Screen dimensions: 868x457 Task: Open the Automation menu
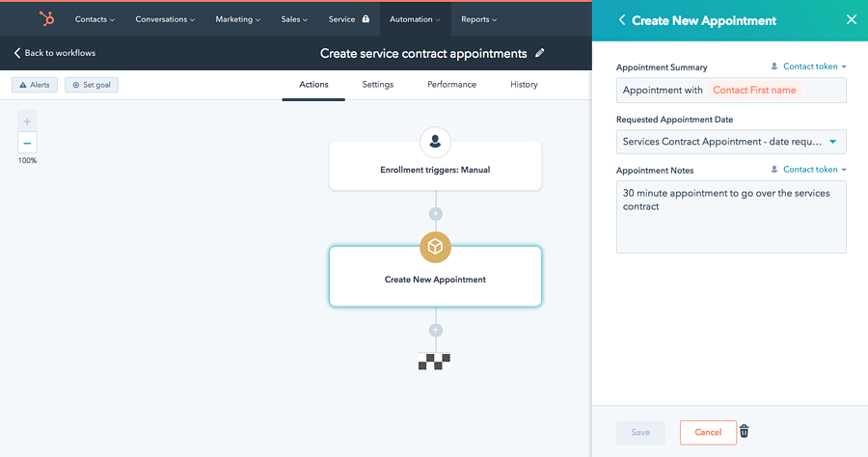click(x=415, y=19)
